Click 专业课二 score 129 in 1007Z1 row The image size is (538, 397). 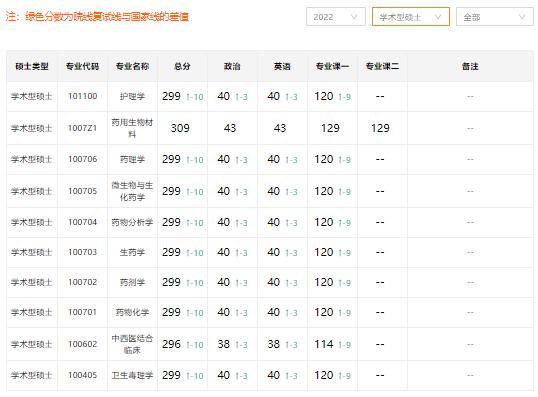tap(380, 128)
